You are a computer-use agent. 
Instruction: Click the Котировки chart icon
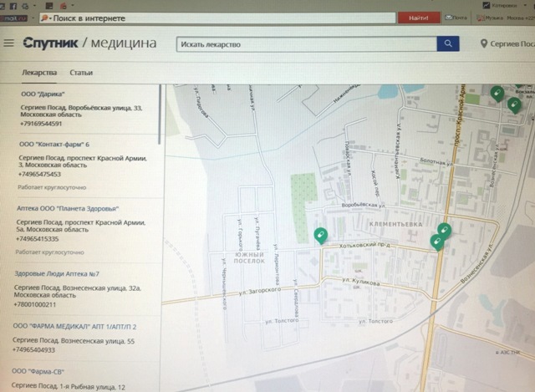pyautogui.click(x=486, y=5)
